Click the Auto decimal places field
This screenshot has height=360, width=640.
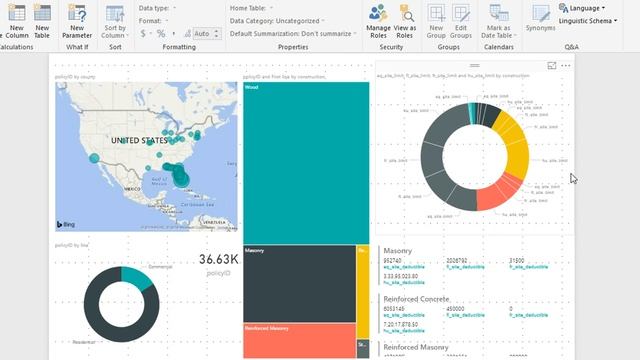[202, 33]
